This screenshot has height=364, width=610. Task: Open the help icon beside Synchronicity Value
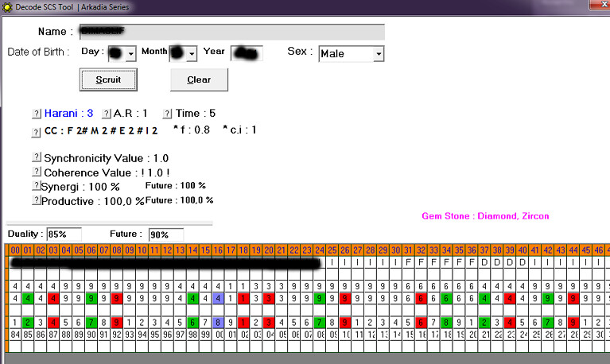(36, 157)
